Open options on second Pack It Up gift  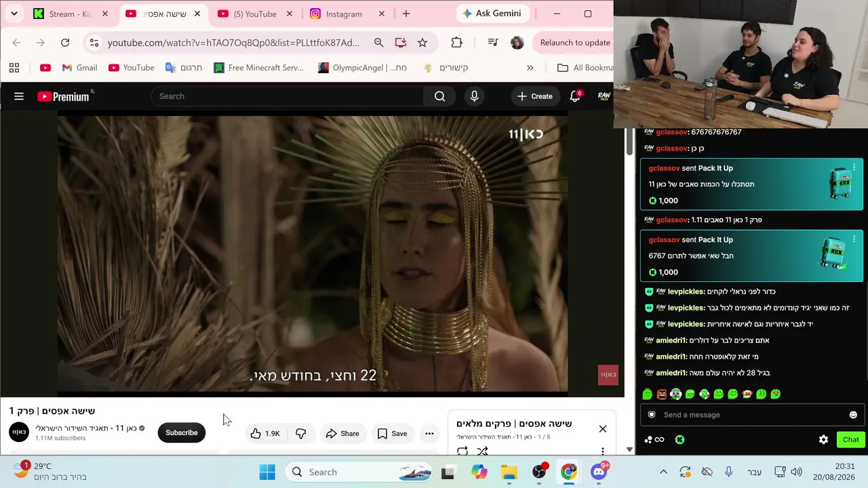(x=854, y=239)
